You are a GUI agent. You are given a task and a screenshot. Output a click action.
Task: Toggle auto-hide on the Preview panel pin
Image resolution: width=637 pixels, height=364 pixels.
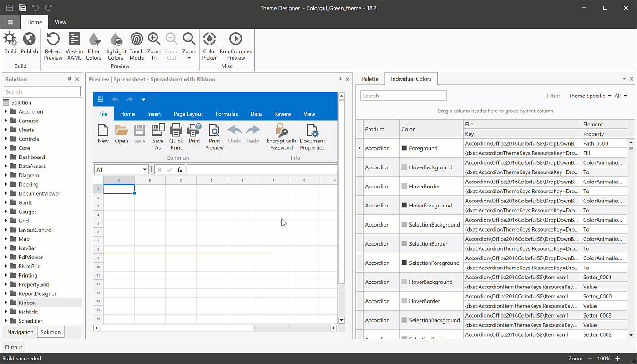pyautogui.click(x=339, y=79)
